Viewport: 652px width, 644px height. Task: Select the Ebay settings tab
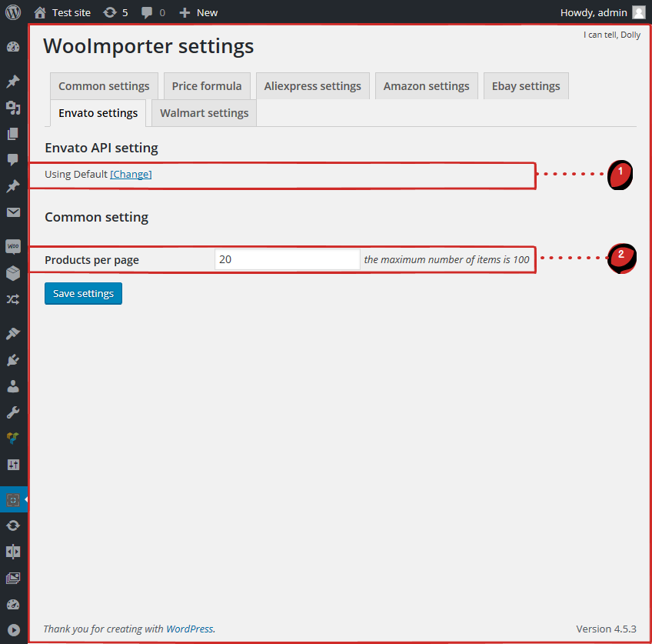click(526, 86)
